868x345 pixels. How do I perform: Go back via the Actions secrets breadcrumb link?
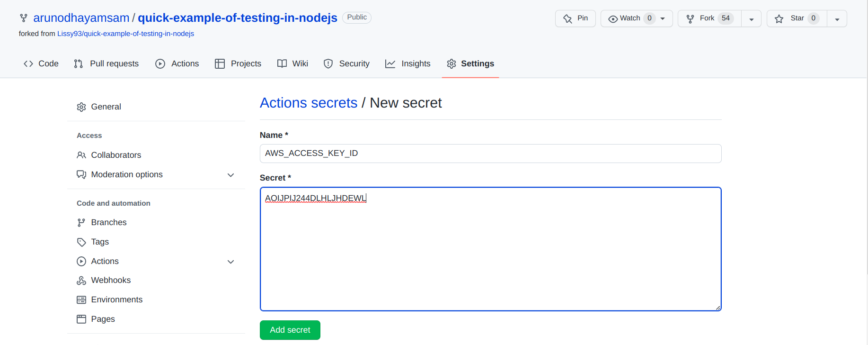(x=309, y=103)
